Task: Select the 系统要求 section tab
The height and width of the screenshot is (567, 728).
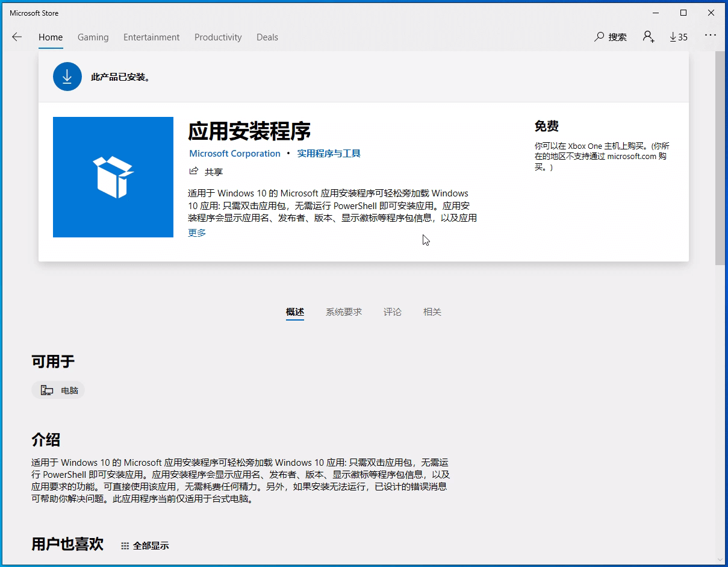Action: (344, 312)
